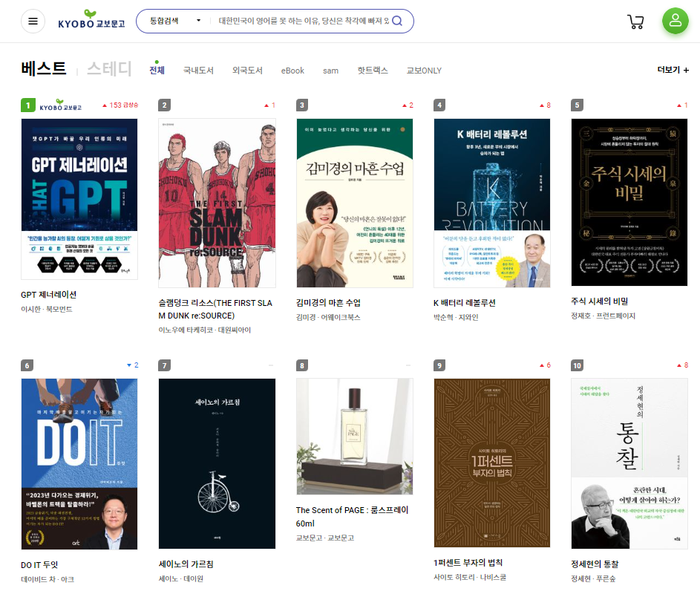Click author text 박순혁 · 지와인
The width and height of the screenshot is (700, 597).
[x=456, y=317]
